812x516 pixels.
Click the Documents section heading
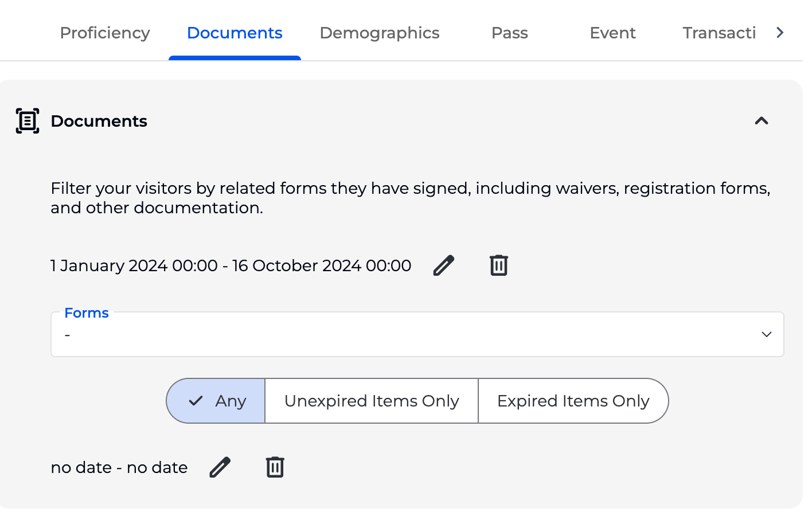(x=99, y=121)
